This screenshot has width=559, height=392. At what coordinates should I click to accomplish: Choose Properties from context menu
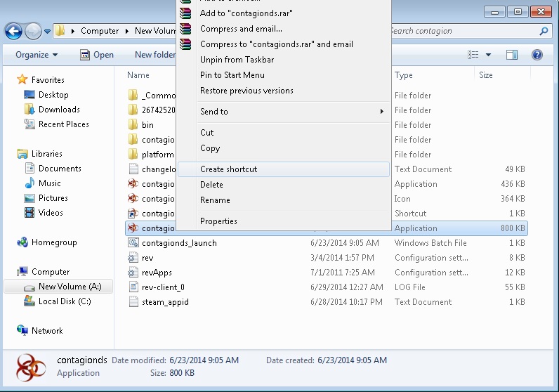(284, 221)
